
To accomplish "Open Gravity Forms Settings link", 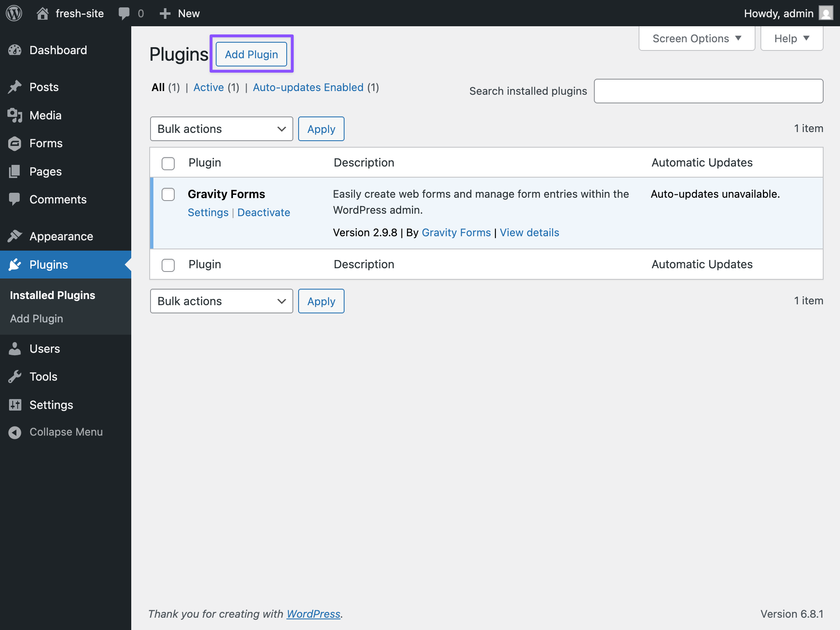I will click(x=208, y=212).
